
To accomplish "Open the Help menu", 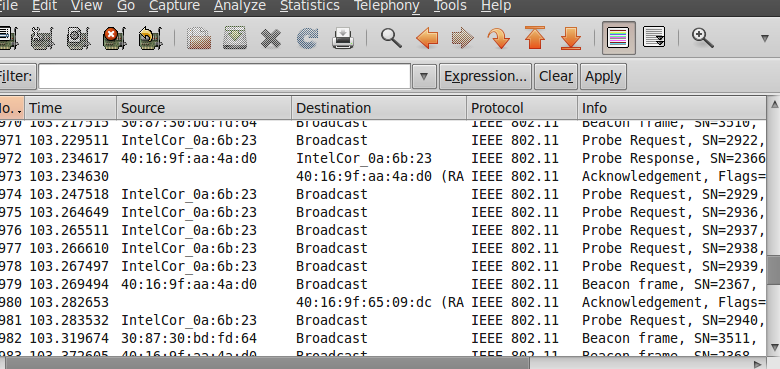I will 495,6.
